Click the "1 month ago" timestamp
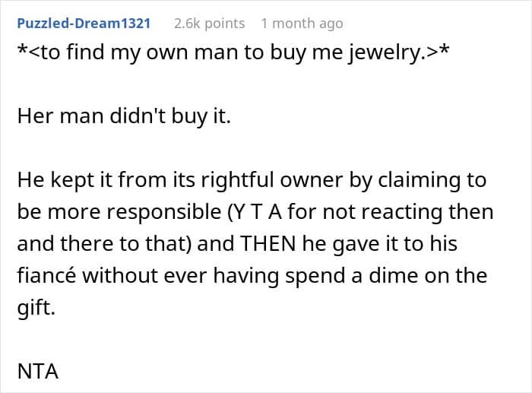This screenshot has width=532, height=393. [302, 24]
